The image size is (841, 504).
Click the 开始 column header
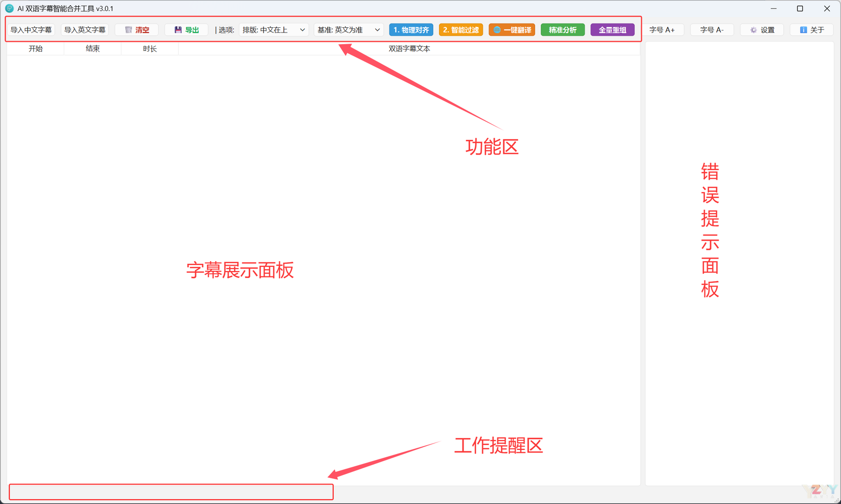pos(35,49)
